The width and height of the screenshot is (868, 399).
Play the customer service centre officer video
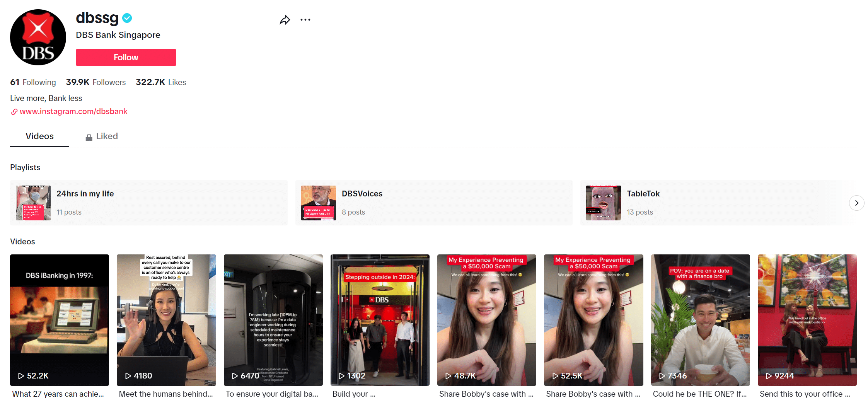point(166,320)
